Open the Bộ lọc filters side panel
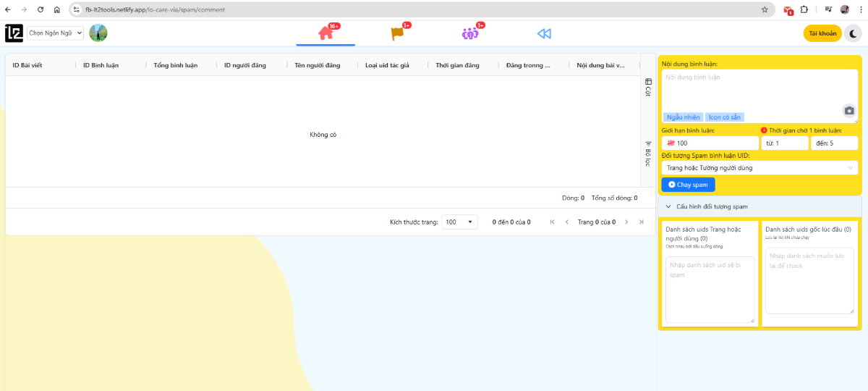868x391 pixels. [648, 154]
